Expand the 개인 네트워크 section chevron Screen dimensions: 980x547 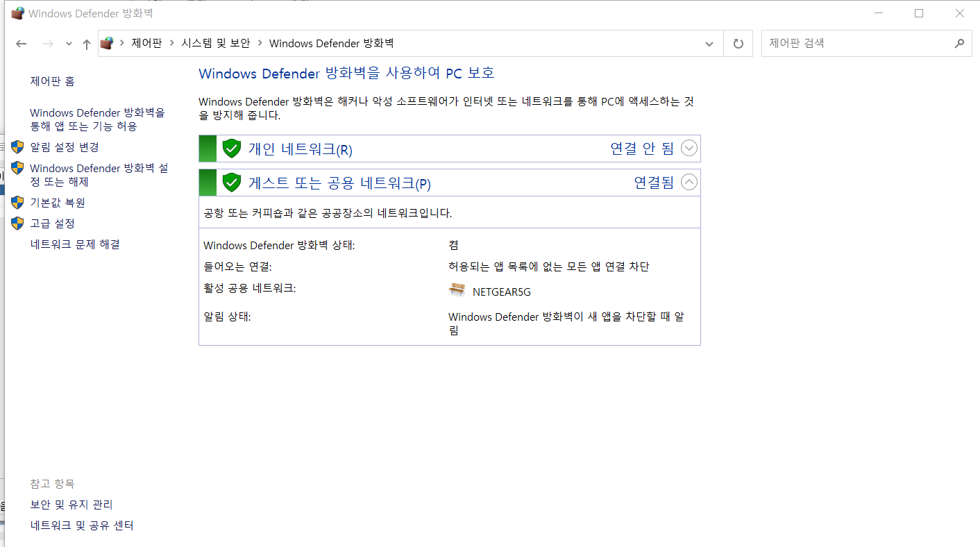click(x=688, y=148)
